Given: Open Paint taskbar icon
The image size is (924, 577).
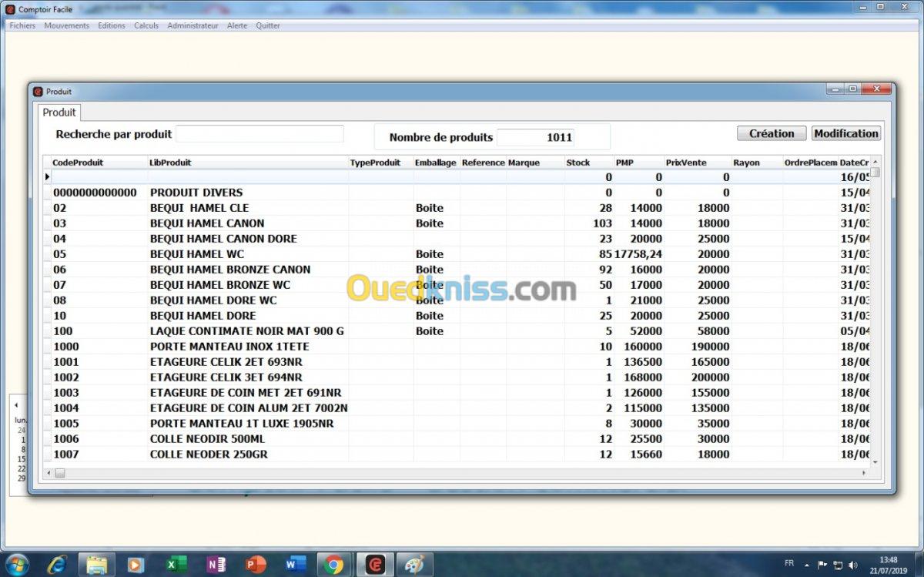Looking at the screenshot, I should pos(414,565).
